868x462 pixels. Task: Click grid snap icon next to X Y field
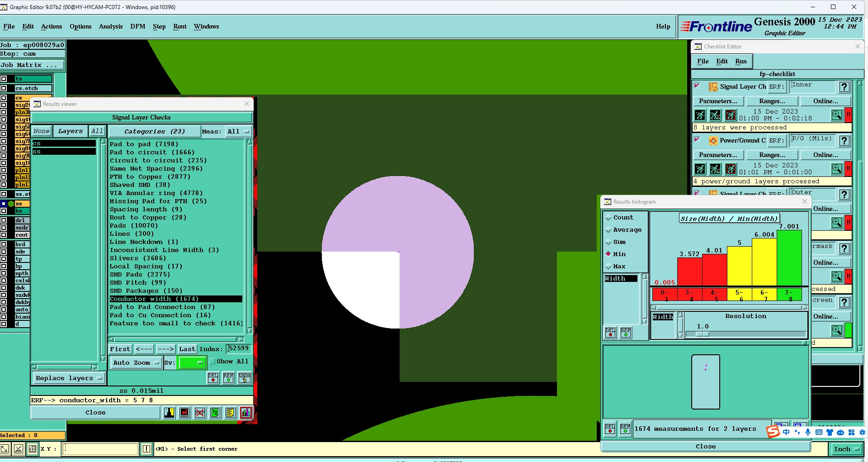point(33,449)
